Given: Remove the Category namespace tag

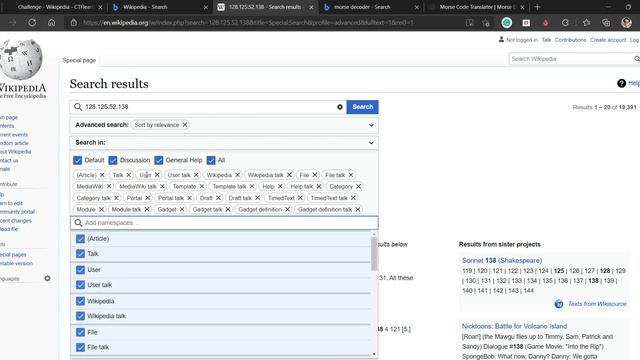Looking at the screenshot, I should [x=358, y=186].
